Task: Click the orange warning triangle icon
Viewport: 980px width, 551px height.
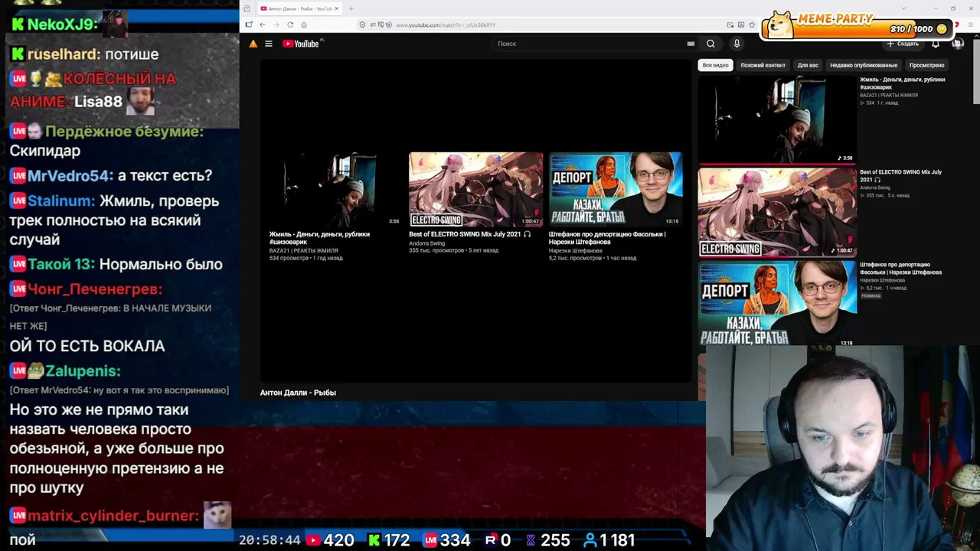Action: click(253, 44)
